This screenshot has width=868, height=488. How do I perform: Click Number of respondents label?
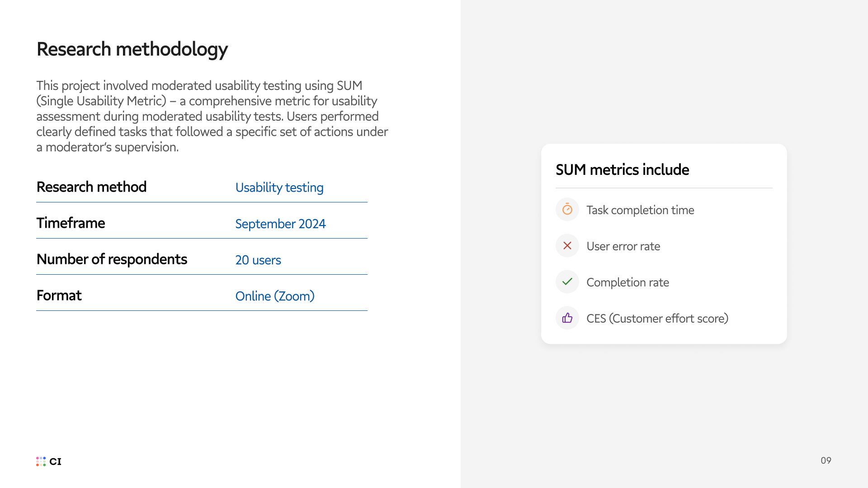click(112, 259)
